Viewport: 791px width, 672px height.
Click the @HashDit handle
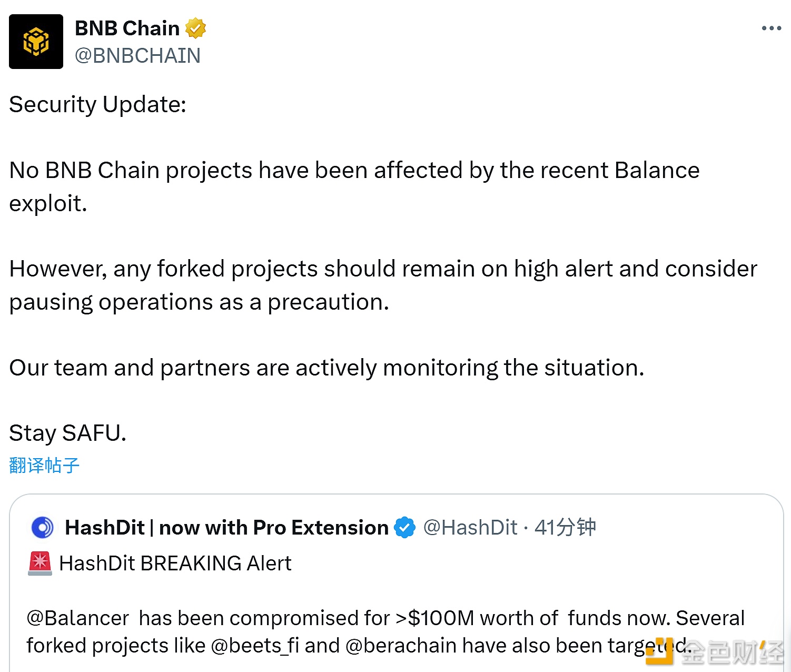470,527
